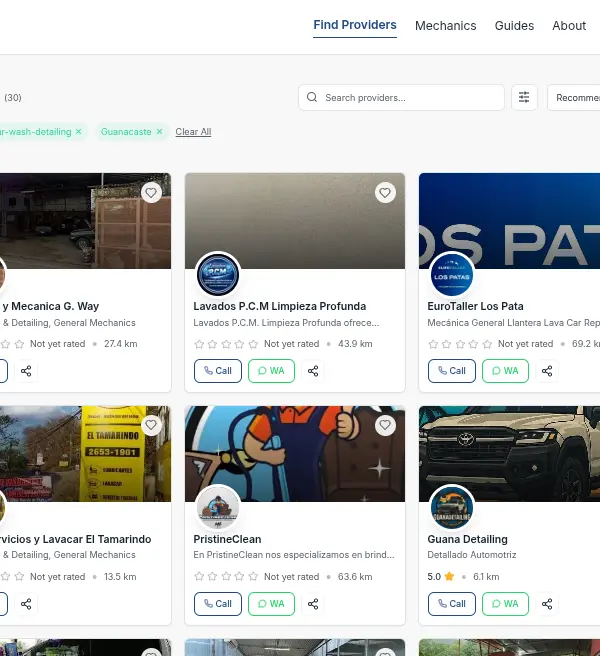Click PristineClean empty star rating
600x656 pixels.
click(226, 577)
